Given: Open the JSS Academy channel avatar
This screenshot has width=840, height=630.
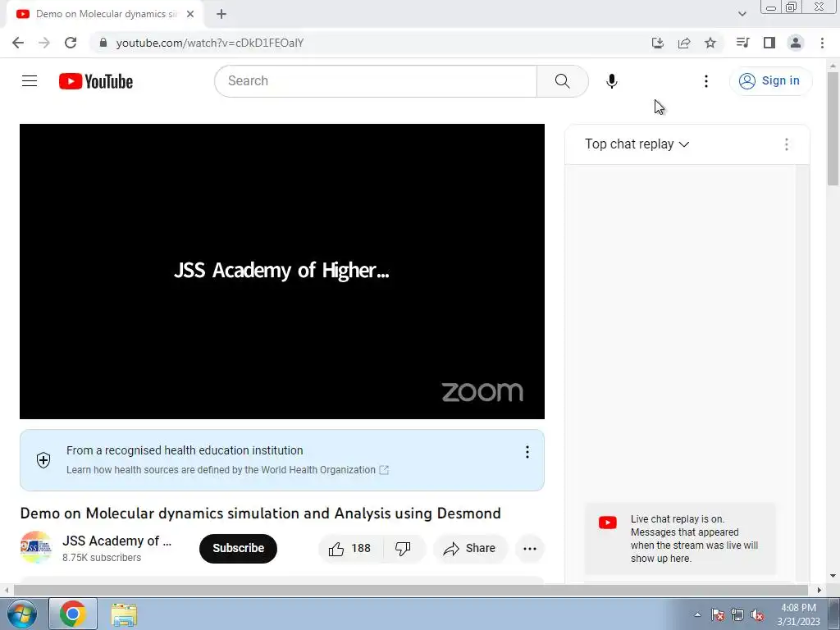Looking at the screenshot, I should [x=36, y=547].
